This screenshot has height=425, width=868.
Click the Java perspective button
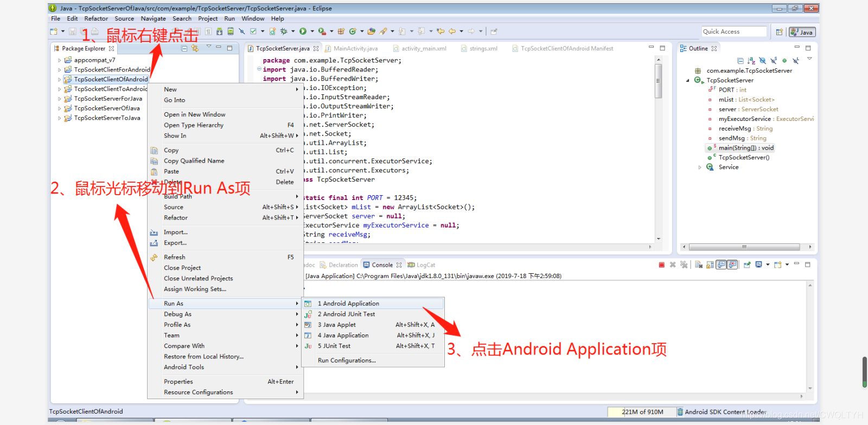802,32
